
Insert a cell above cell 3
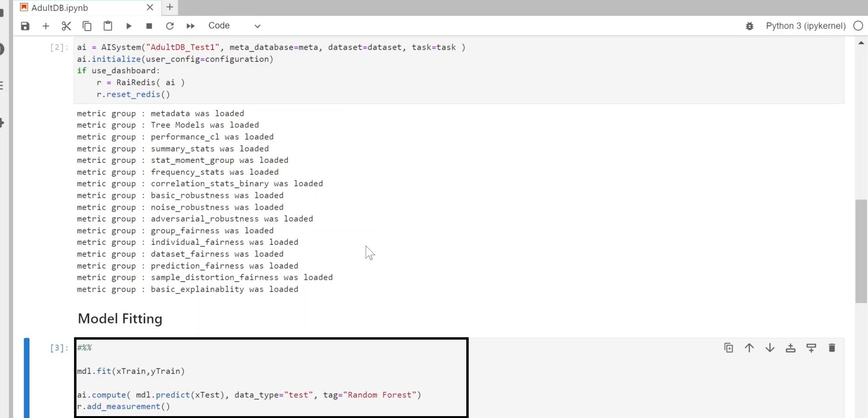(791, 348)
